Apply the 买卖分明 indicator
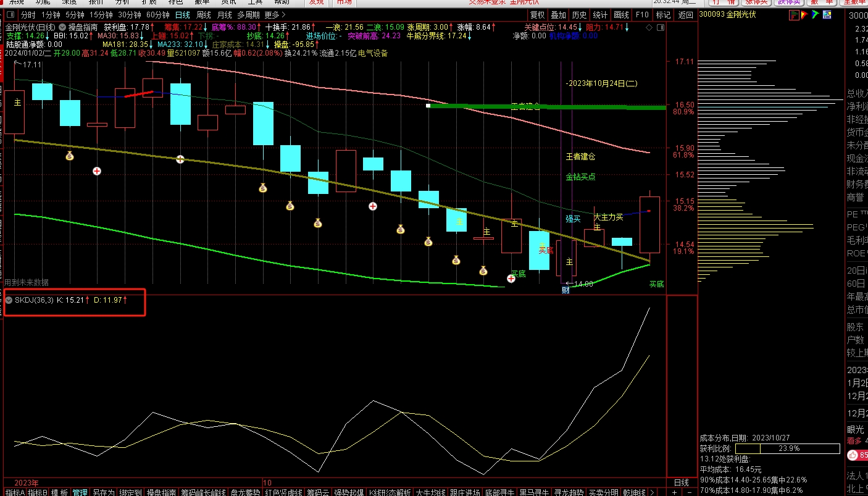Viewport: 868px width, 496px height. click(603, 492)
